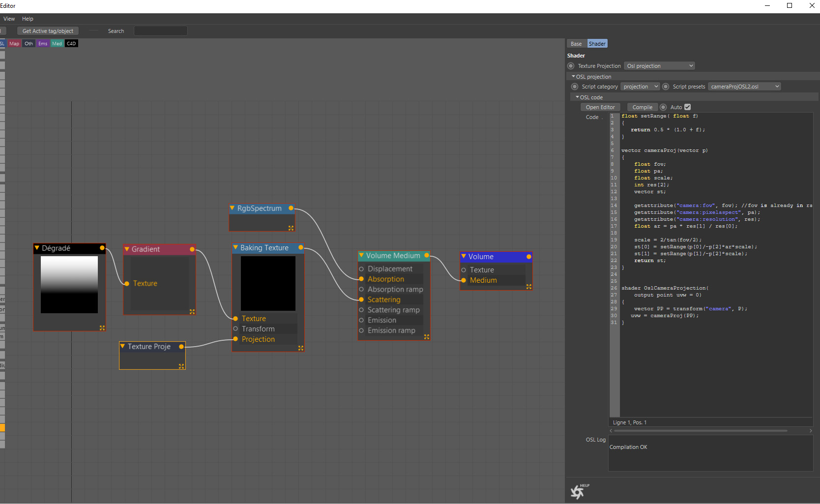Collapse the Gradient node
Screen dimensions: 820x504
(127, 249)
